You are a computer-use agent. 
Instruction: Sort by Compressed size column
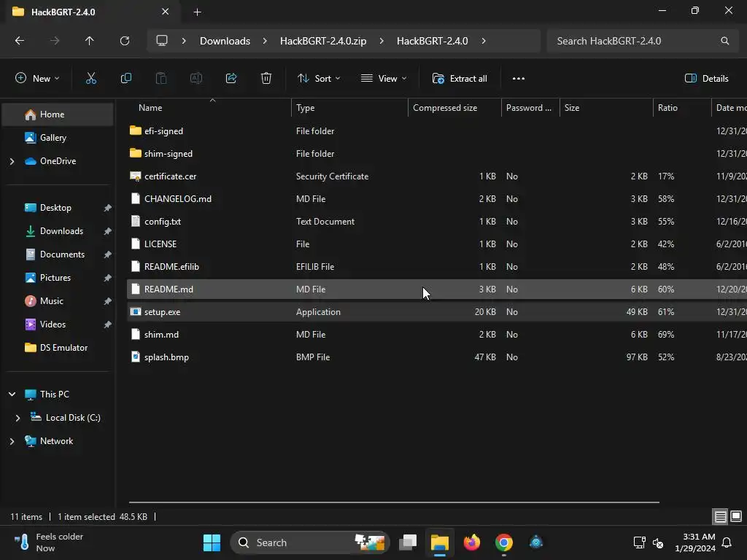(x=454, y=108)
